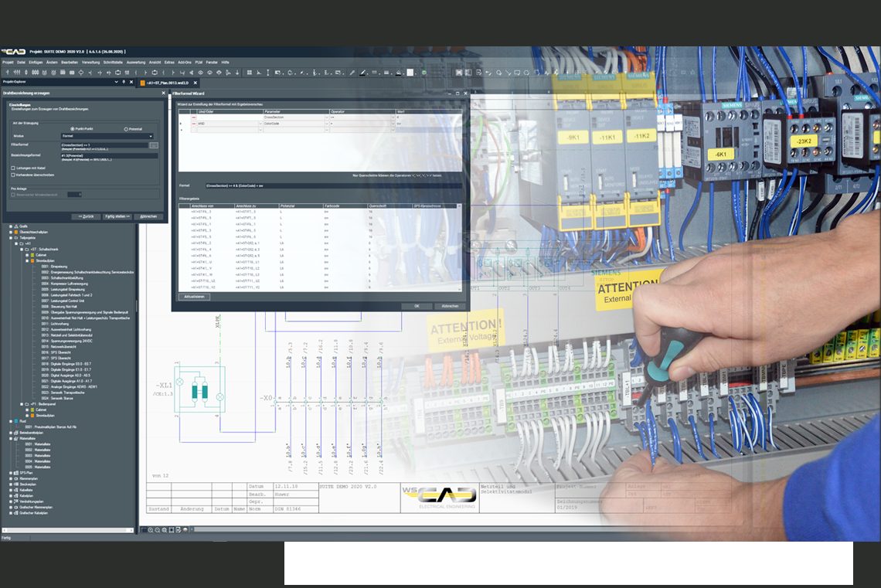
Task: Select the fill bucket tool in toolbar
Action: tap(398, 73)
